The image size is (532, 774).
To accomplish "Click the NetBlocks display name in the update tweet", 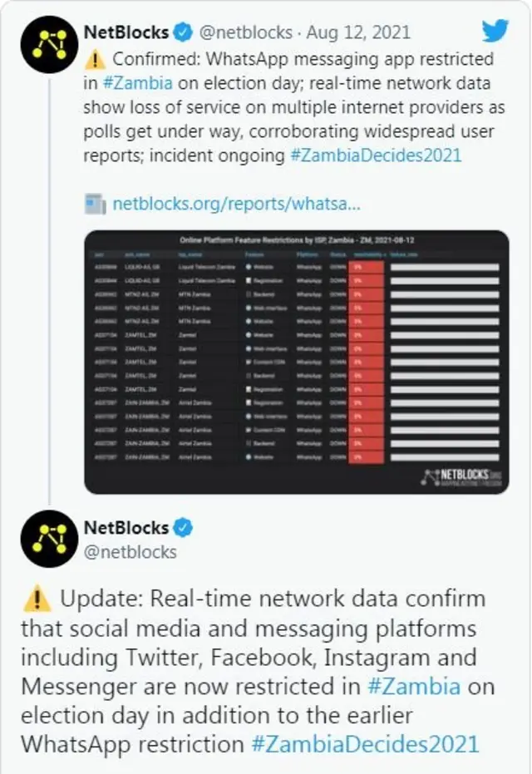I will [x=126, y=527].
